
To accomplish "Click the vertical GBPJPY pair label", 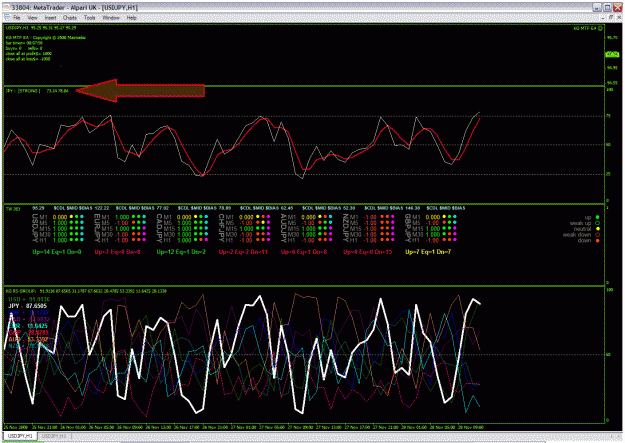I will [x=408, y=228].
